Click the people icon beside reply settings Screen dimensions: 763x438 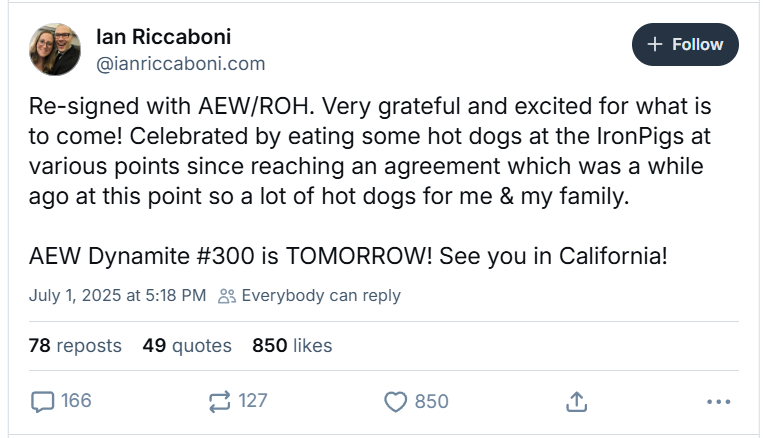pos(227,296)
